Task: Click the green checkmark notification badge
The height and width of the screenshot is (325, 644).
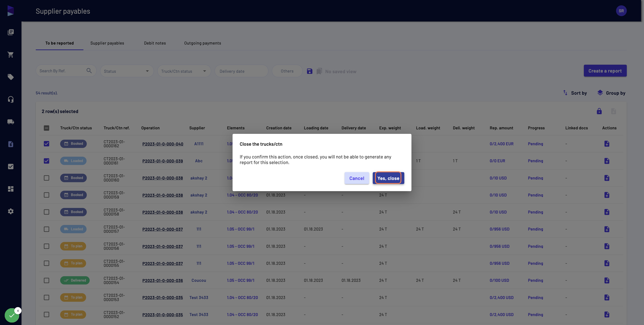Action: click(12, 315)
